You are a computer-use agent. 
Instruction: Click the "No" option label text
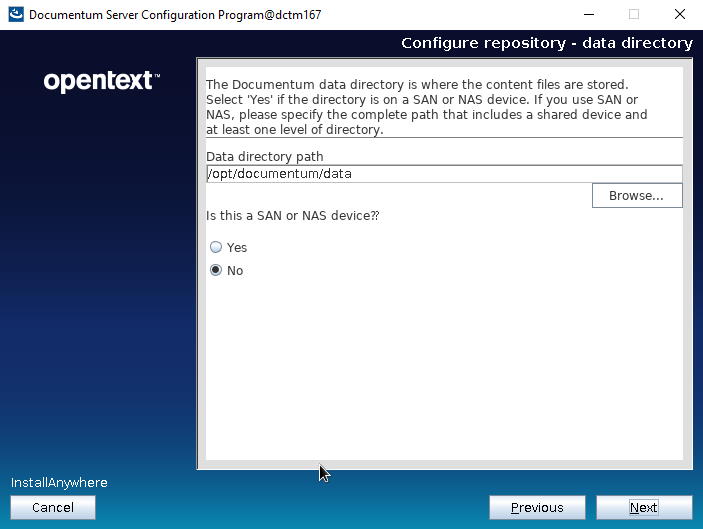pyautogui.click(x=235, y=271)
